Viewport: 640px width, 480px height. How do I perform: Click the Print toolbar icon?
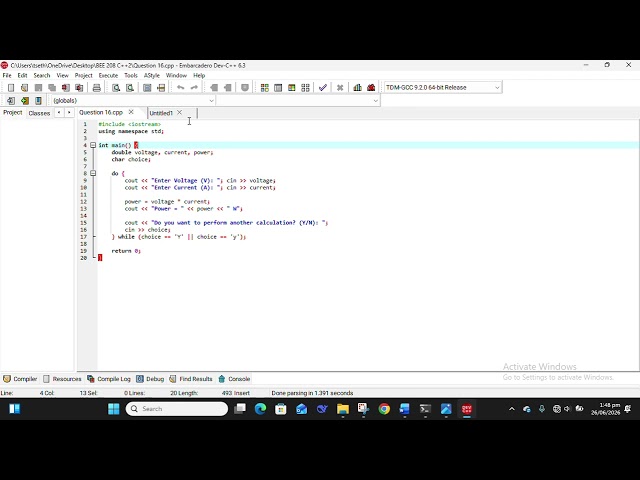[x=97, y=88]
